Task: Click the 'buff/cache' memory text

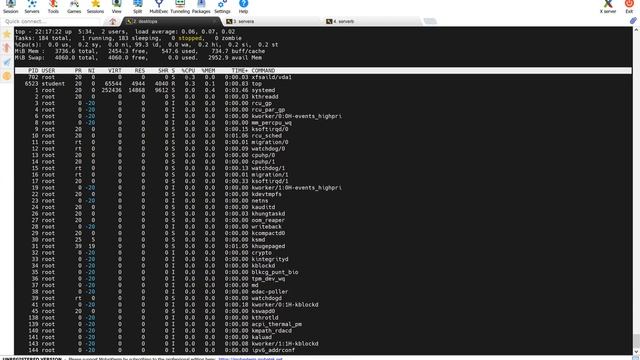Action: click(248, 51)
